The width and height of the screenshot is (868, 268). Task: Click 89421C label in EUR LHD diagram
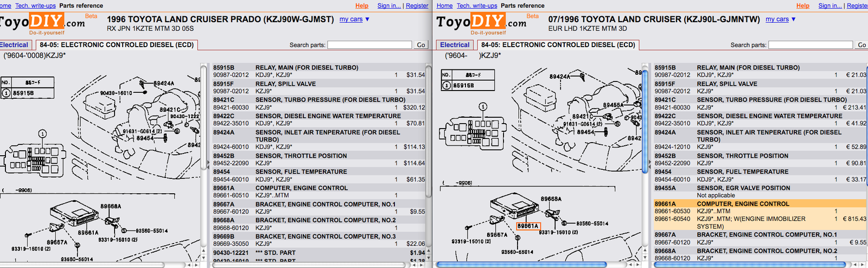[x=583, y=117]
